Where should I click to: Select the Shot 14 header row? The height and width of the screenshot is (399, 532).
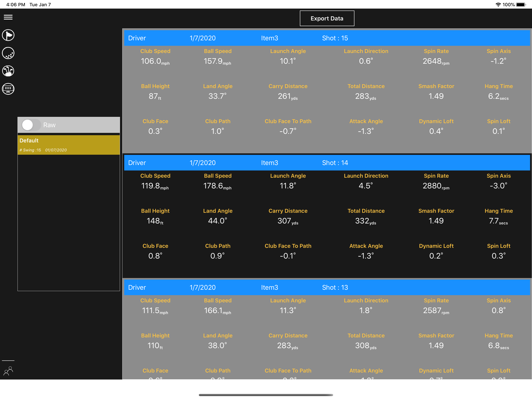327,163
